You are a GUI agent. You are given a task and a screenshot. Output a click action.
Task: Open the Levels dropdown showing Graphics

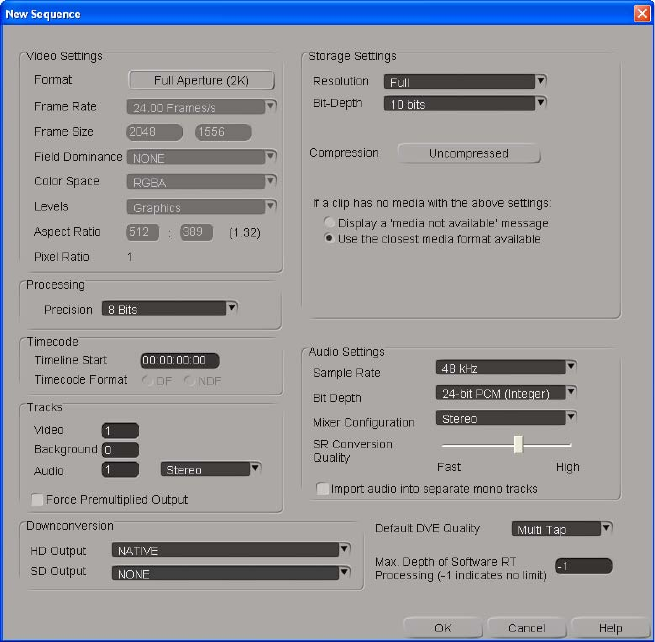tap(201, 207)
